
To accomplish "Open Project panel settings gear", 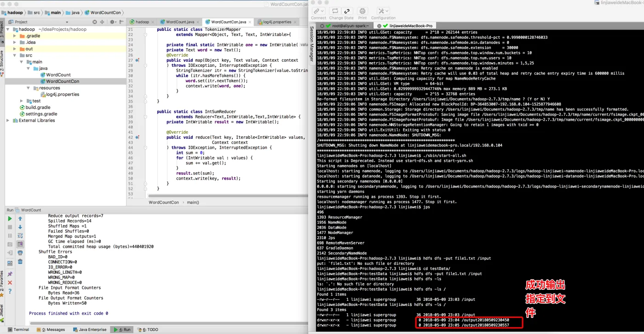I will click(x=113, y=22).
